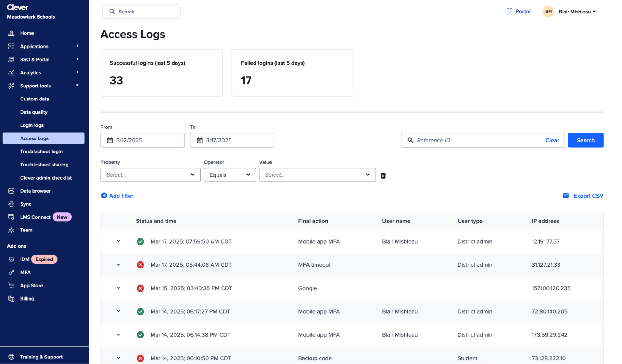Click the Support tools scissors icon

[11, 86]
